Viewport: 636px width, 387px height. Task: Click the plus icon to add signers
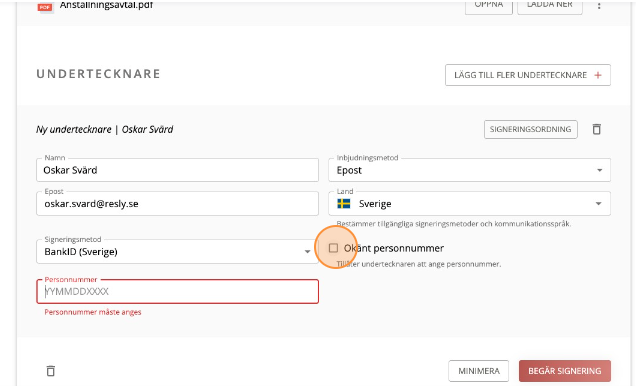point(598,75)
